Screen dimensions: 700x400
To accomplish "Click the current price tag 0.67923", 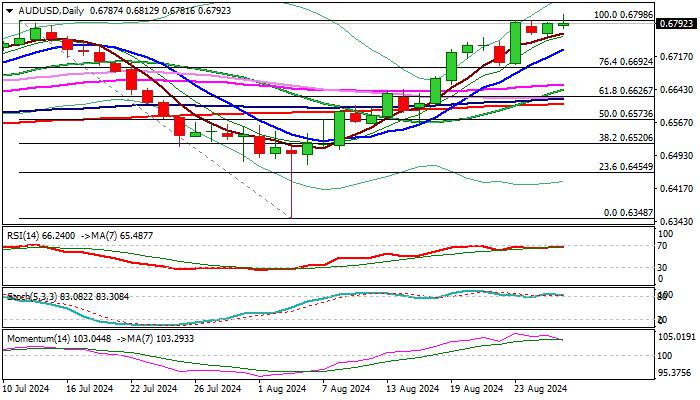I will tap(677, 23).
